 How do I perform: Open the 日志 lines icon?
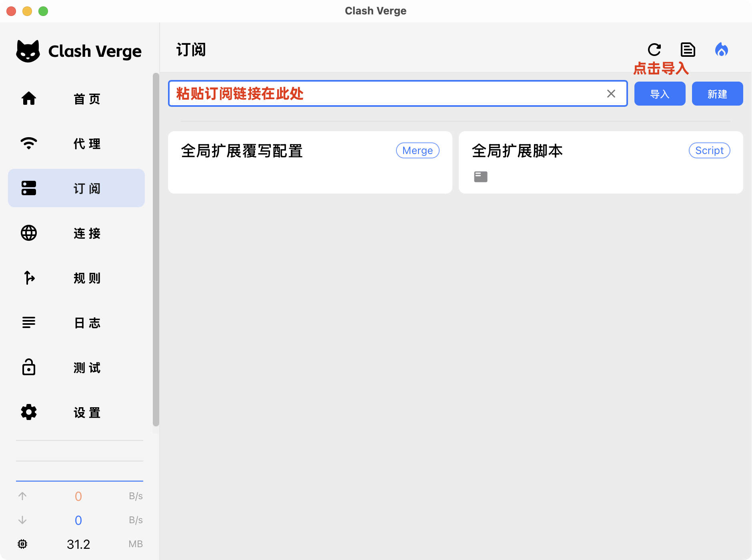[x=29, y=322]
